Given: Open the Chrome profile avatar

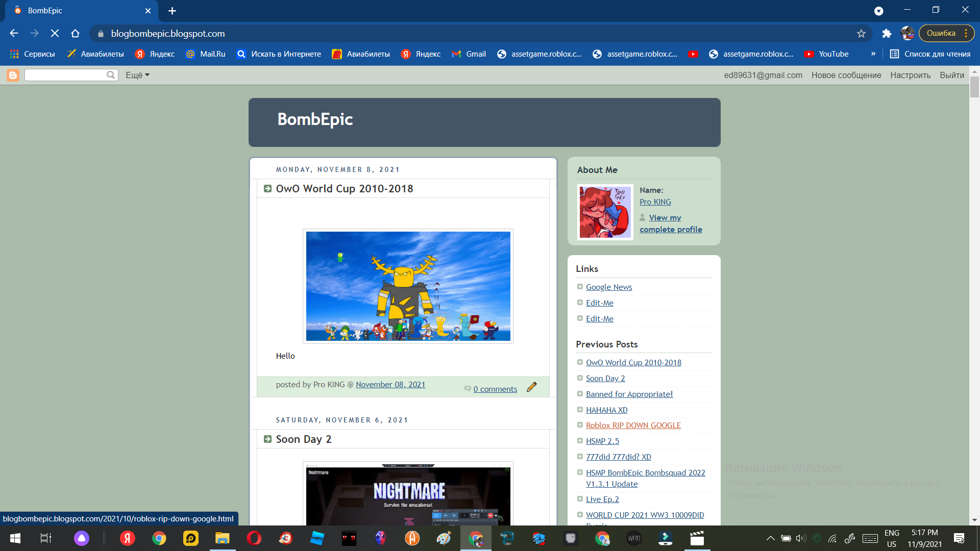Looking at the screenshot, I should tap(908, 33).
